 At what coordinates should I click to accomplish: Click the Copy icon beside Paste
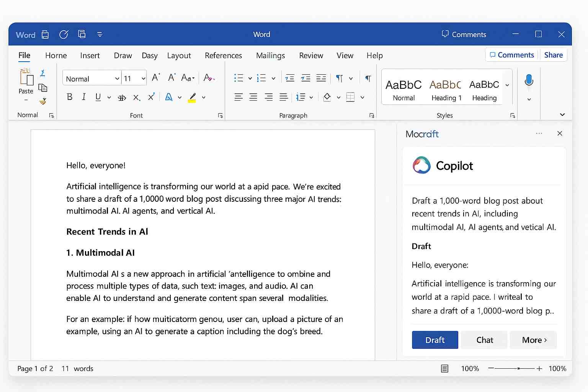coord(43,88)
